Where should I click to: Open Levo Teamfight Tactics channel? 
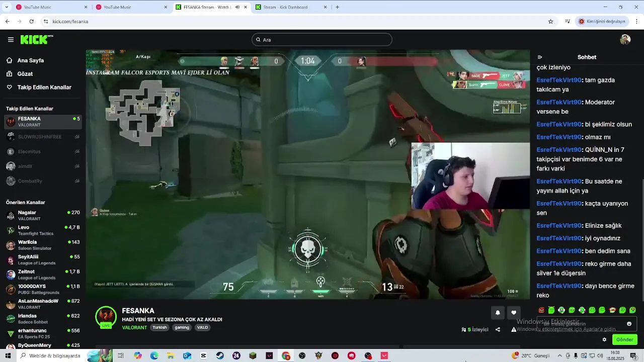pos(43,230)
